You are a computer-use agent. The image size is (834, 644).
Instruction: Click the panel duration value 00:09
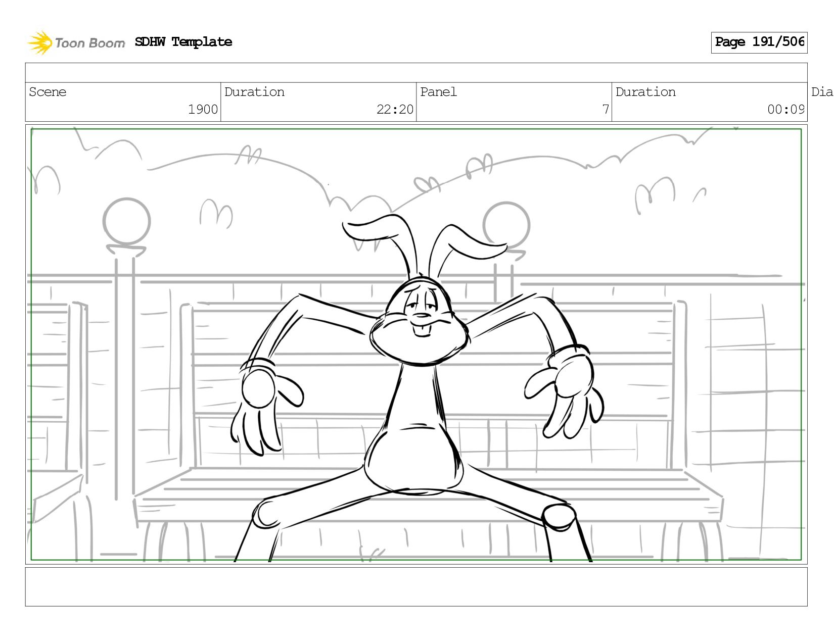(x=786, y=109)
